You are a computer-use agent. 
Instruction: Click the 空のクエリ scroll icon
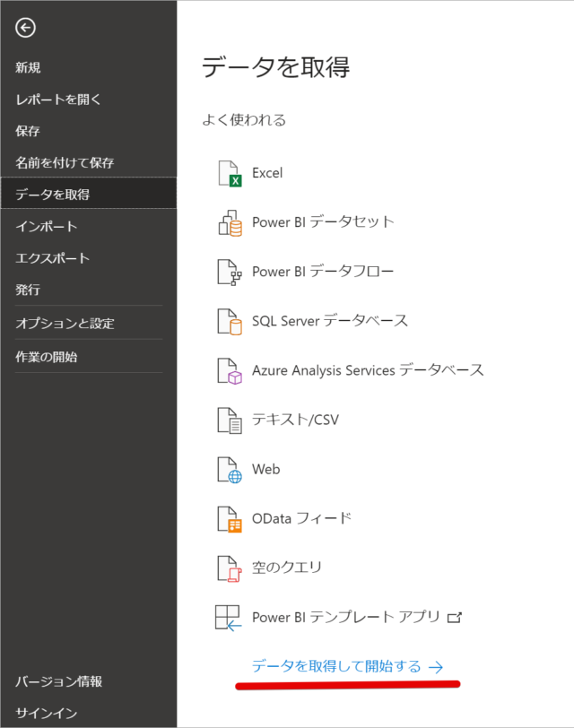(x=230, y=568)
